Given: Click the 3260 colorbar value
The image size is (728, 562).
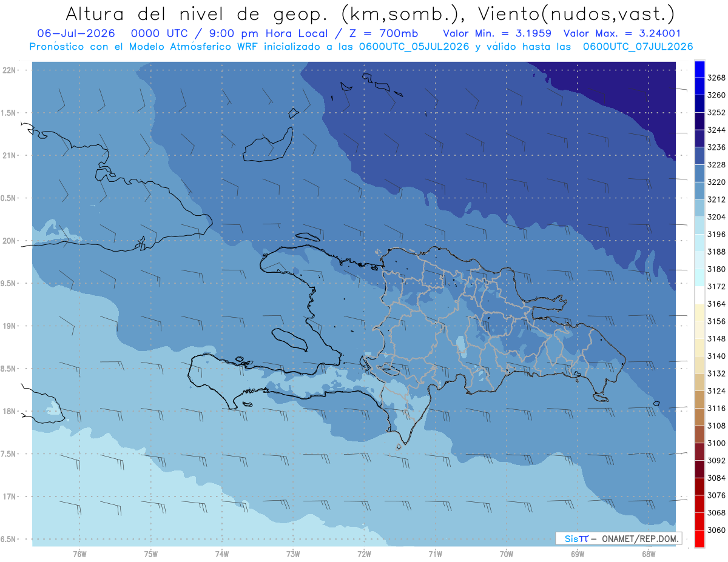Looking at the screenshot, I should pyautogui.click(x=717, y=95).
